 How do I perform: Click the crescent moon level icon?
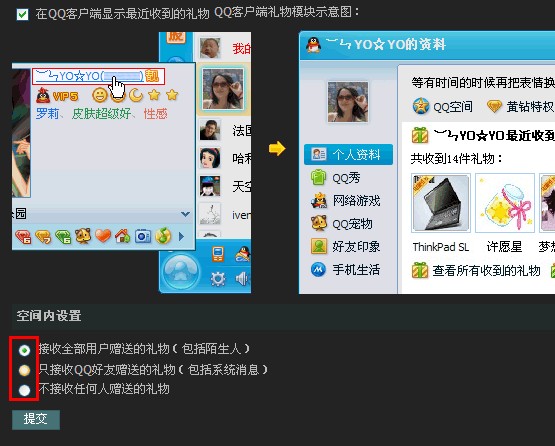pyautogui.click(x=136, y=95)
